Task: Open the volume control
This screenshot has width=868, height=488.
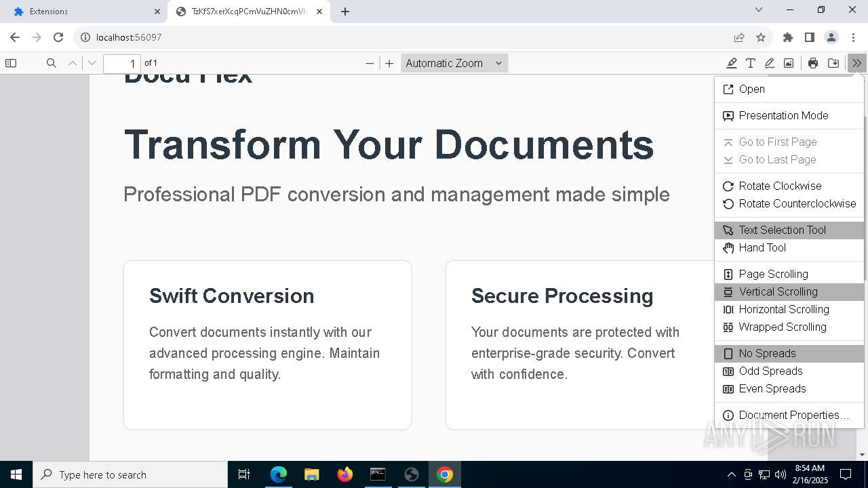Action: click(x=781, y=474)
